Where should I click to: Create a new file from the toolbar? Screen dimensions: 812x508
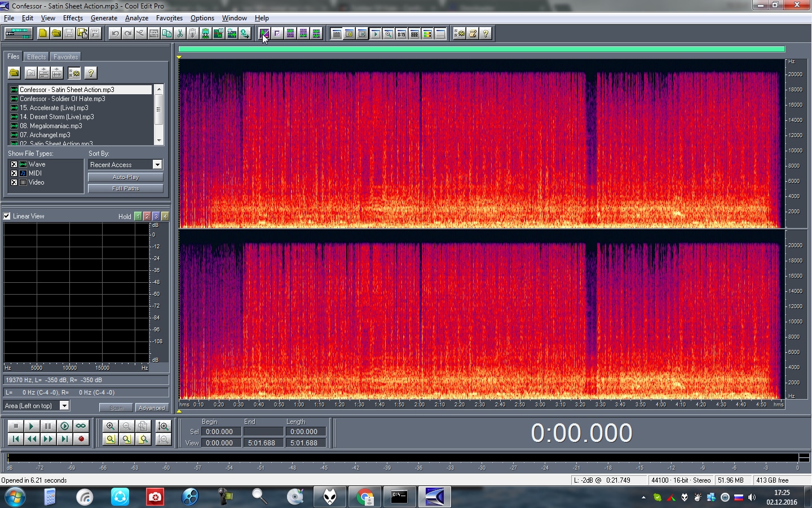(x=43, y=33)
